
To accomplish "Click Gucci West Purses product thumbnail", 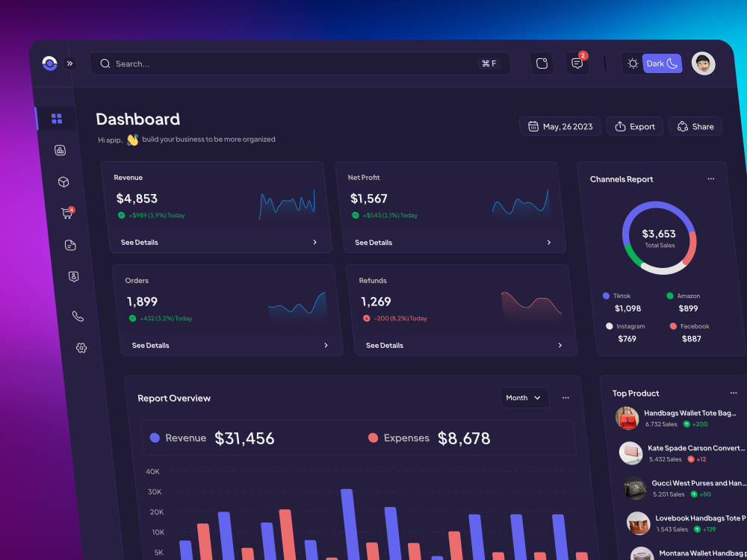I will pos(636,488).
